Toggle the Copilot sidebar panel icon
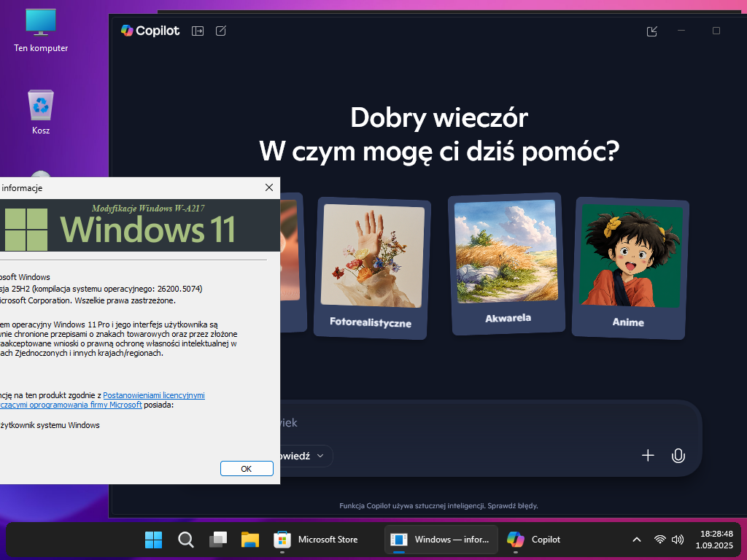The height and width of the screenshot is (560, 747). pos(197,31)
